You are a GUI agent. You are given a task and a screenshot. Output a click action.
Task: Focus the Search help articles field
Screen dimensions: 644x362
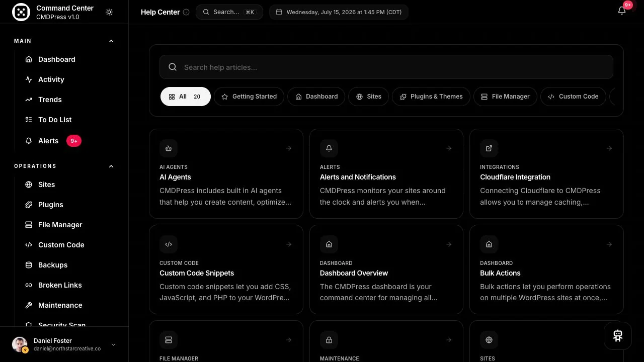coord(386,67)
